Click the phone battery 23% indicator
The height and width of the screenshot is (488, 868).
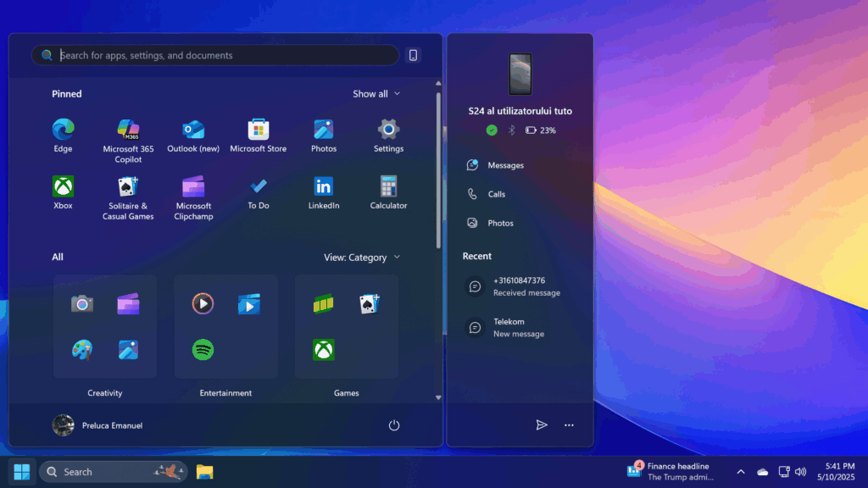point(540,130)
